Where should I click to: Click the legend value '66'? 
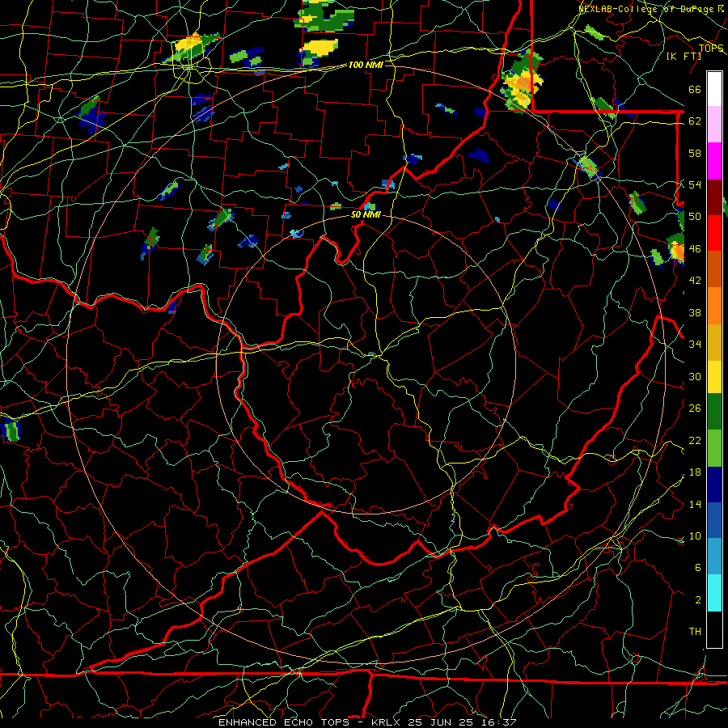(x=695, y=90)
